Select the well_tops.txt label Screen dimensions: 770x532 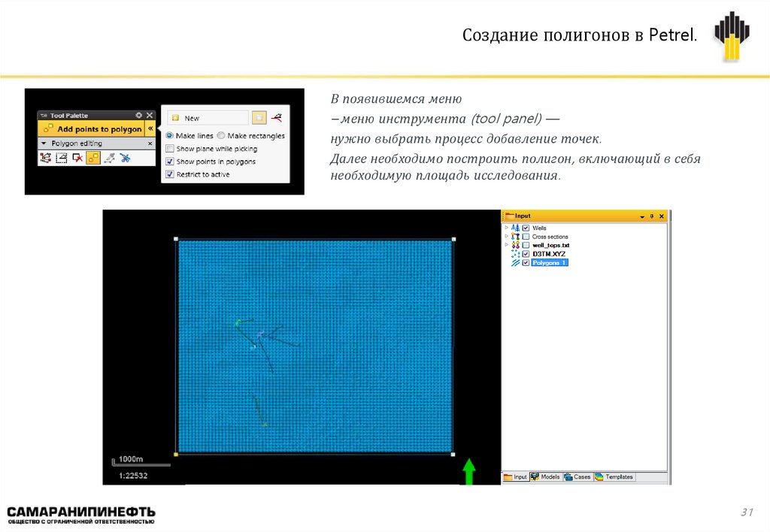tap(551, 245)
